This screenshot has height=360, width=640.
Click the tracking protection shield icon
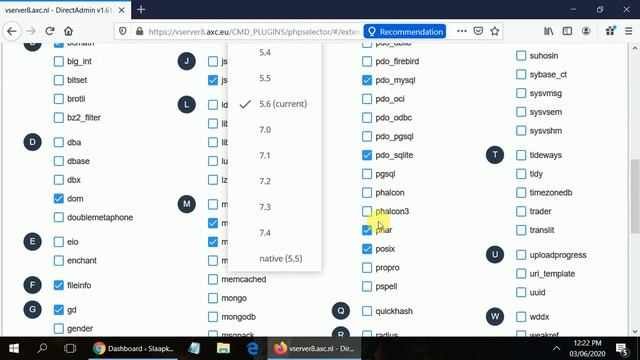pyautogui.click(x=123, y=31)
